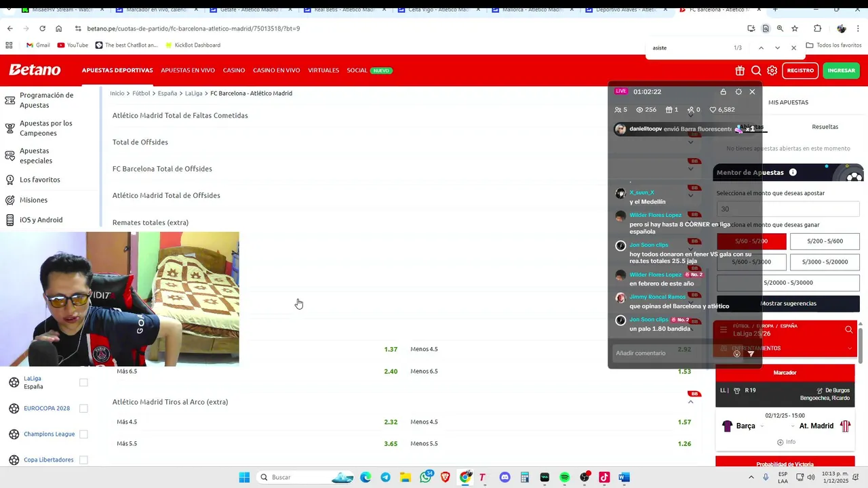Close the live stream chat overlay
The height and width of the screenshot is (488, 868).
[x=752, y=91]
